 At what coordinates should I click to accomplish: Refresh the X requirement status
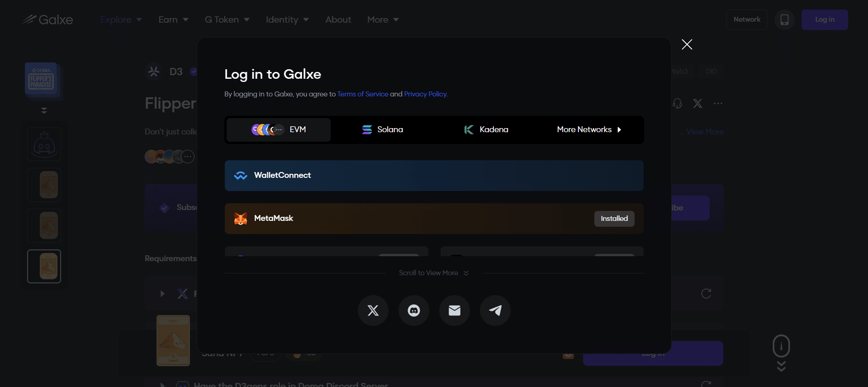tap(706, 294)
